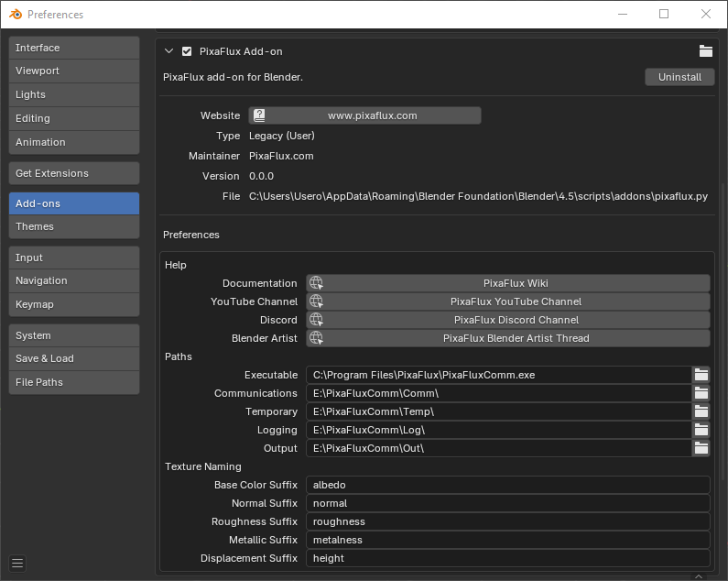728x581 pixels.
Task: Open the Keymap preferences section
Action: tap(74, 304)
